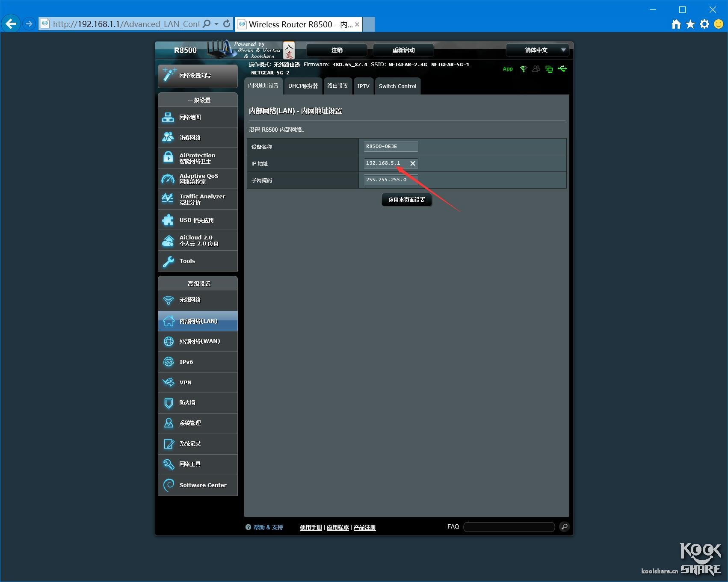
Task: Click the FAQ search magnifier icon
Action: [x=564, y=527]
